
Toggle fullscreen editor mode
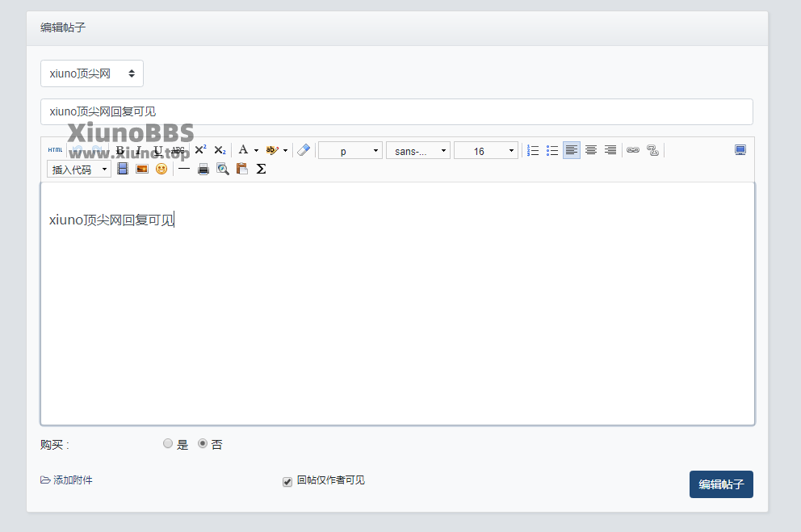click(x=740, y=150)
